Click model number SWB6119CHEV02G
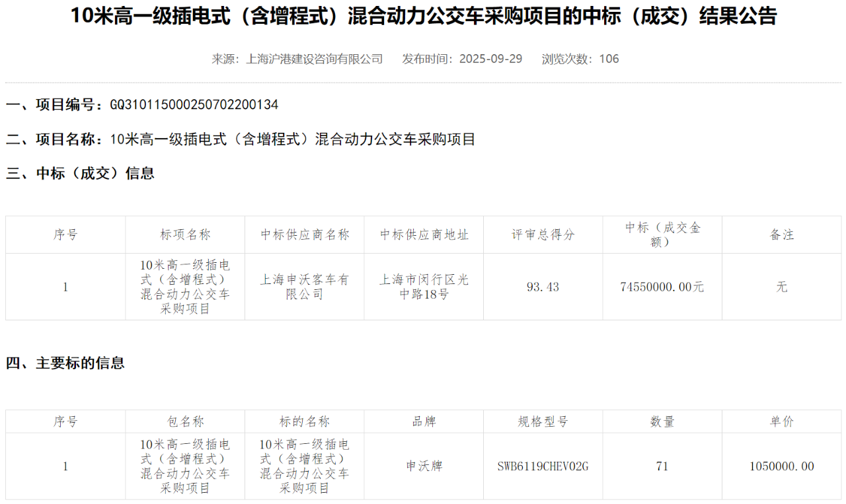Screen dimensions: 846x504 (x=543, y=466)
